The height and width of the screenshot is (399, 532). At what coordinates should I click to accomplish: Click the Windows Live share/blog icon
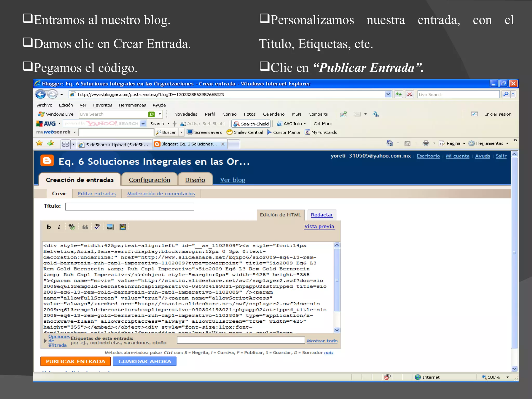tap(343, 114)
